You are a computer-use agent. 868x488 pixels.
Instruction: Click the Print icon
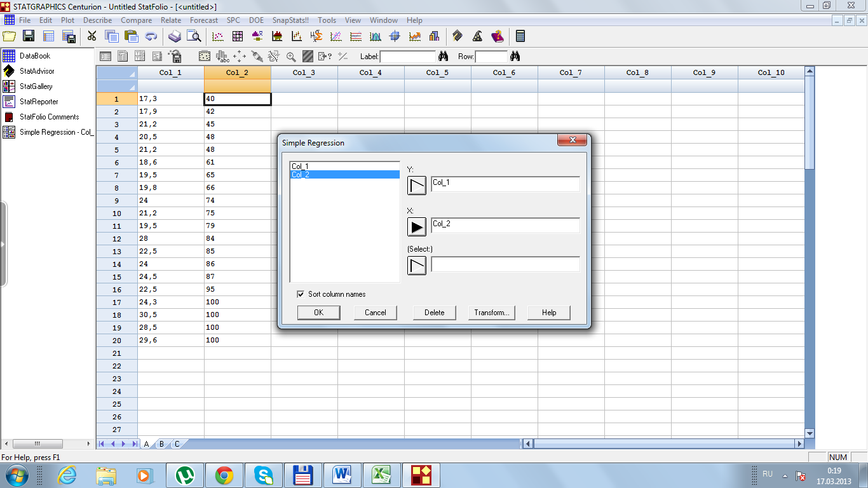(175, 36)
